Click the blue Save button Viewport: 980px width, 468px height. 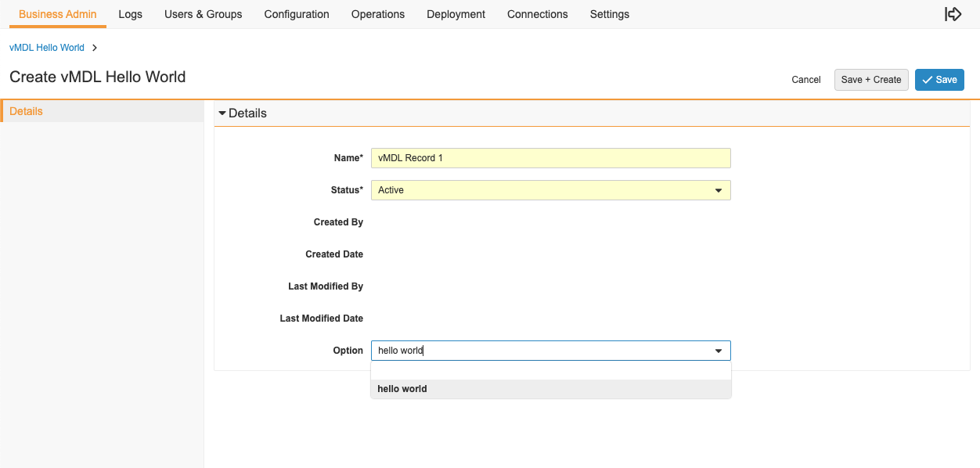pyautogui.click(x=939, y=80)
